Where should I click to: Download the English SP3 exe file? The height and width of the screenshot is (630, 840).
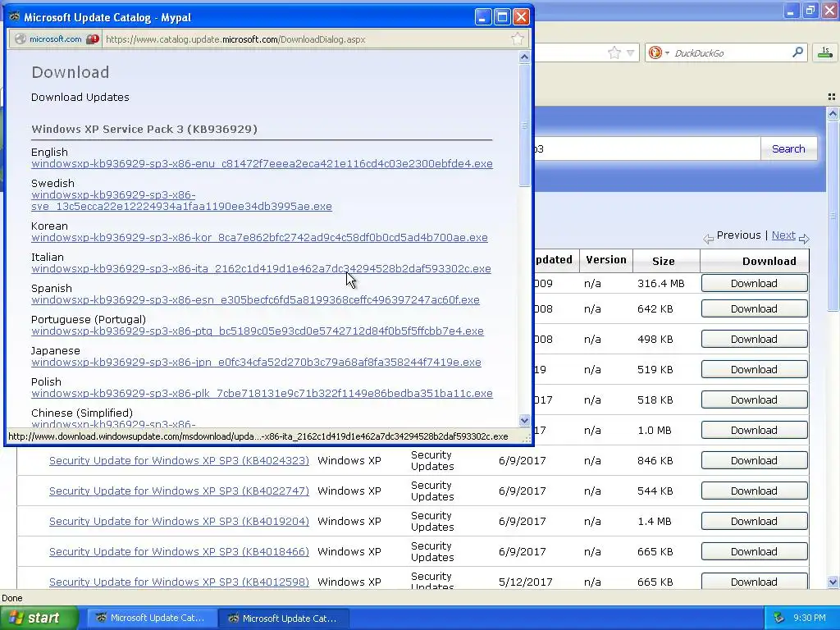pyautogui.click(x=262, y=164)
